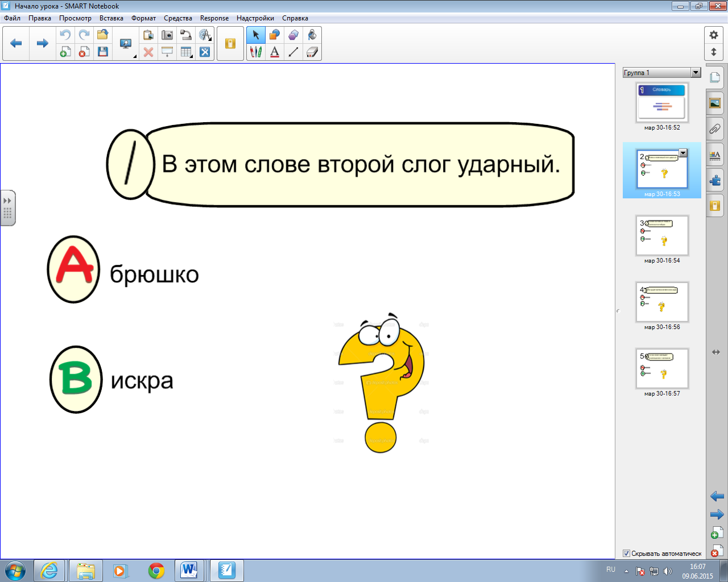Expand the screen view options dropdown
Viewport: 728px width, 582px height.
tap(135, 56)
